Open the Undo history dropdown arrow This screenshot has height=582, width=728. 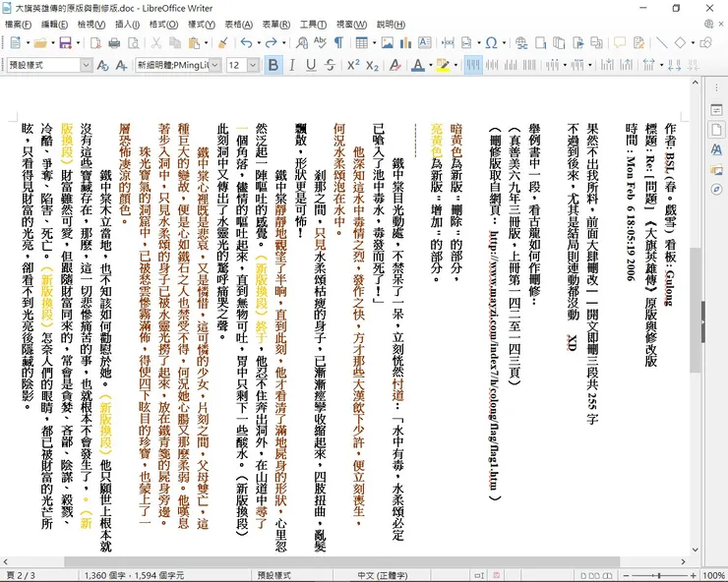(x=259, y=43)
